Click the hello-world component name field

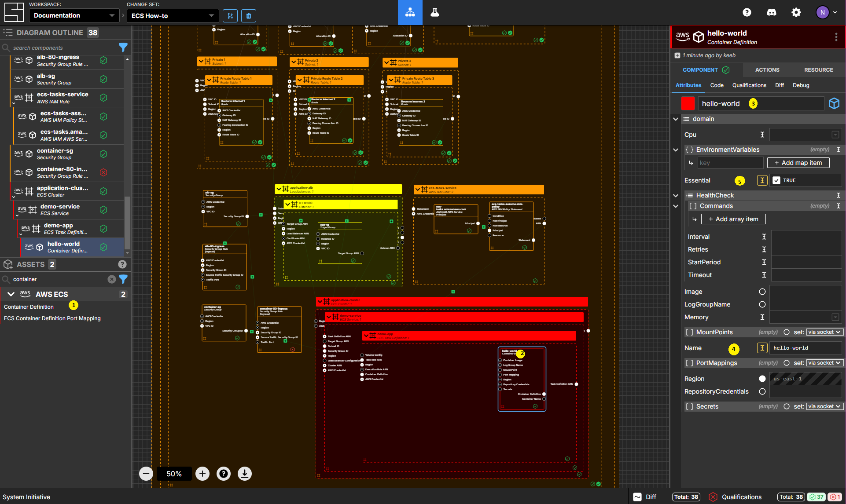[761, 103]
